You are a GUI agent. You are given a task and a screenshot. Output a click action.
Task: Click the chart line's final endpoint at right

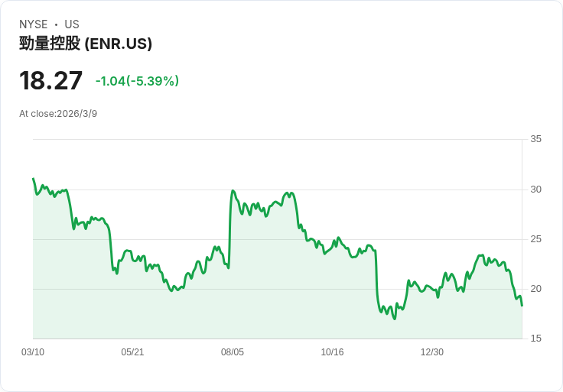522,306
